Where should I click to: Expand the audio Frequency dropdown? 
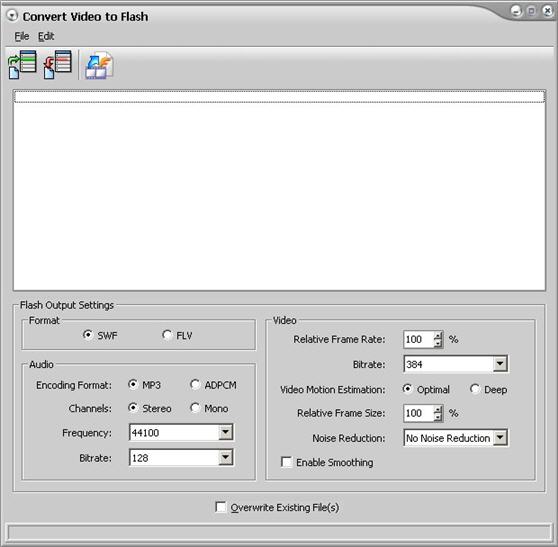tap(226, 432)
